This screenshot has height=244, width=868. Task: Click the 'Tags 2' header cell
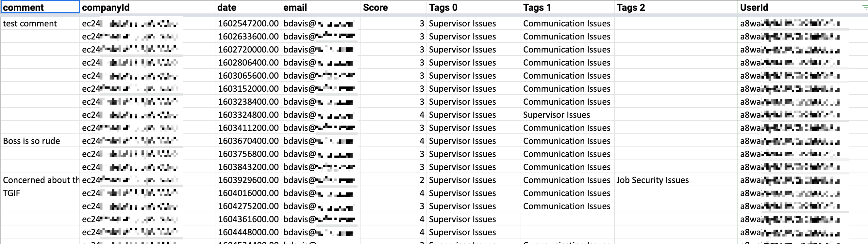pos(676,7)
